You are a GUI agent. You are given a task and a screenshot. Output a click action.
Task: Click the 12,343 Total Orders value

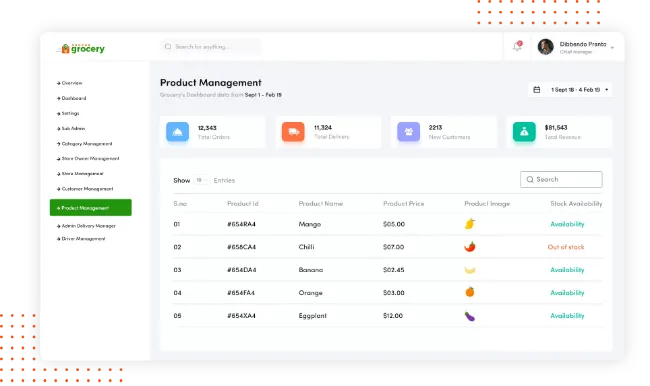coord(207,128)
